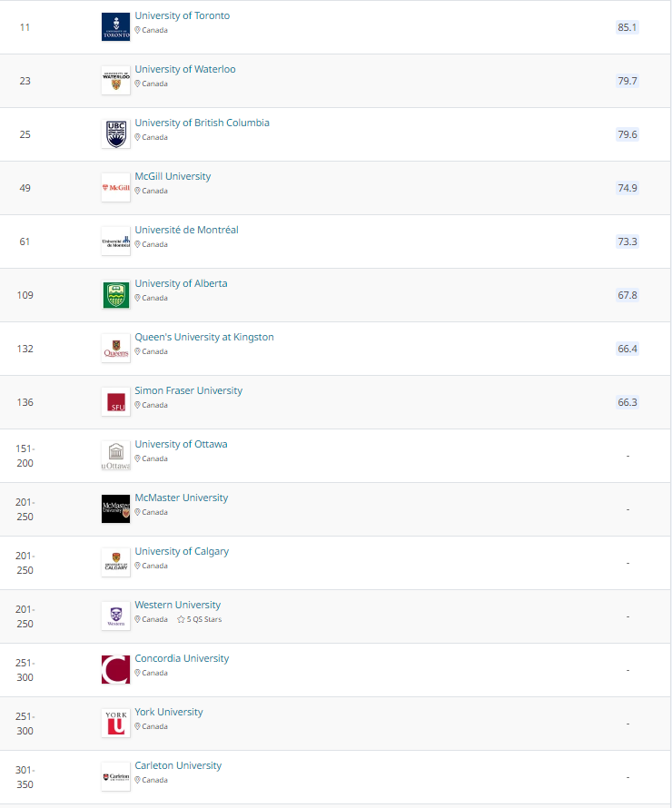Click the Concordia University maroon logo
This screenshot has height=808, width=672.
[x=115, y=670]
